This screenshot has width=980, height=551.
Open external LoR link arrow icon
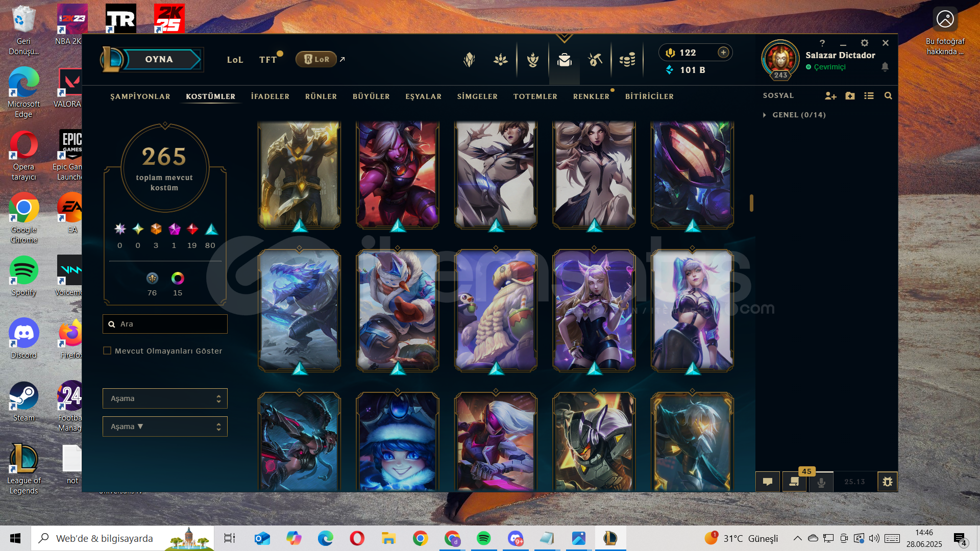click(342, 59)
